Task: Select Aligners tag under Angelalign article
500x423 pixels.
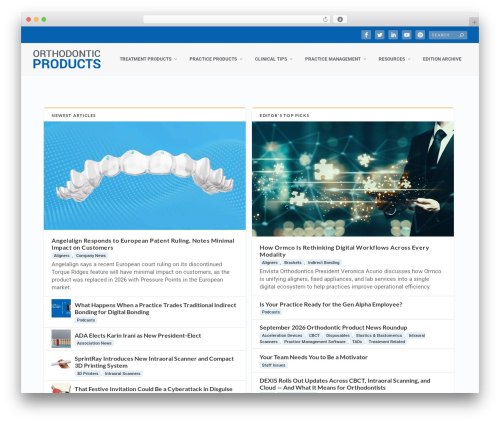Action: click(62, 256)
